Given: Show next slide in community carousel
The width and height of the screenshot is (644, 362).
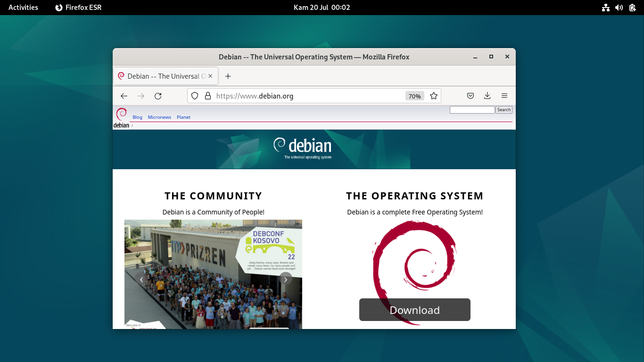Looking at the screenshot, I should [285, 279].
